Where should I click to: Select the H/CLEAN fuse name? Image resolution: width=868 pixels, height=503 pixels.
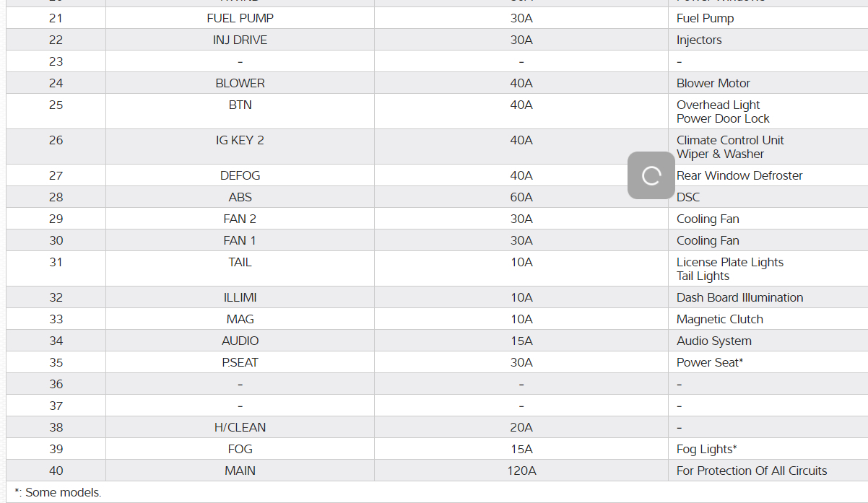pyautogui.click(x=240, y=427)
